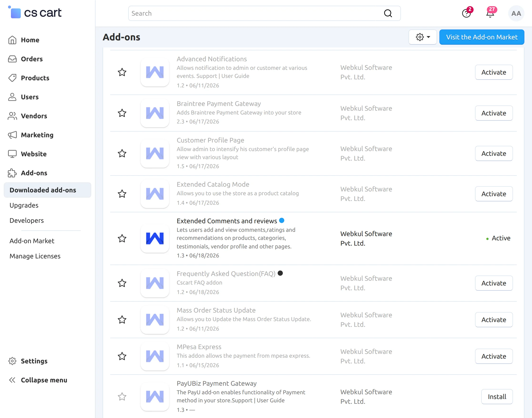Star the Frequently Asked Question(FAQ) add-on
Screen dimensions: 532x418
(x=122, y=283)
